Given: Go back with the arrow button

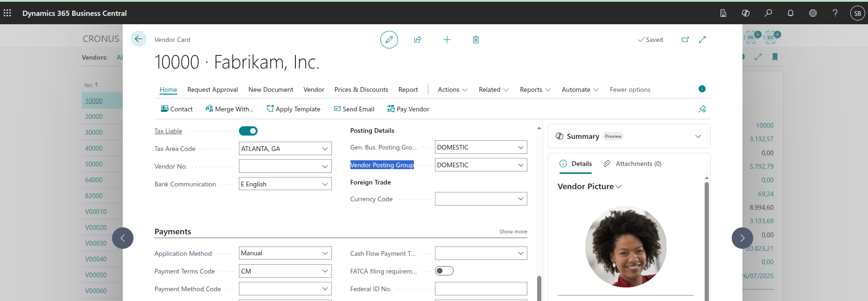Looking at the screenshot, I should coord(139,39).
